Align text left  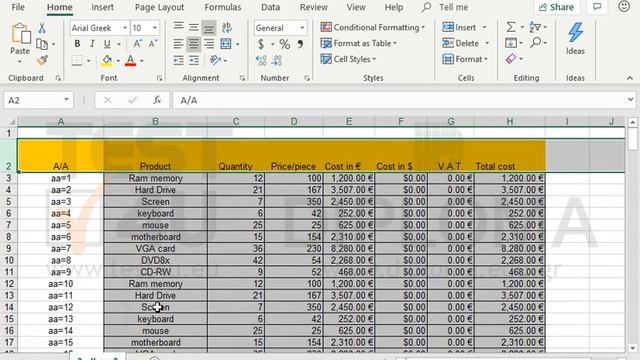(178, 44)
